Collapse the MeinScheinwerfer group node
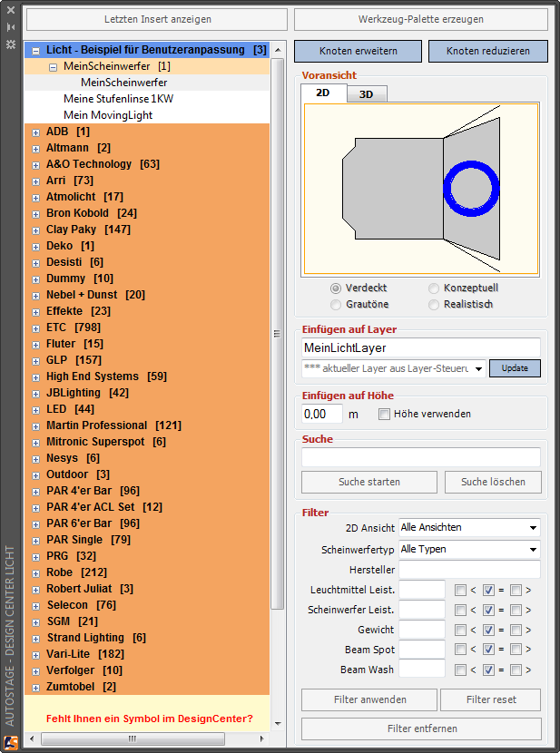Screen dimensions: 560x753 [x=53, y=67]
